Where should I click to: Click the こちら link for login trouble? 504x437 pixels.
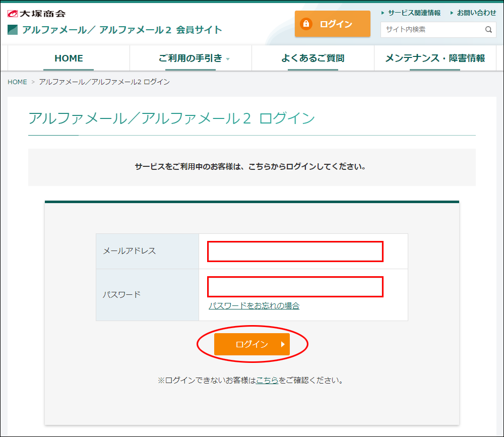(x=267, y=381)
